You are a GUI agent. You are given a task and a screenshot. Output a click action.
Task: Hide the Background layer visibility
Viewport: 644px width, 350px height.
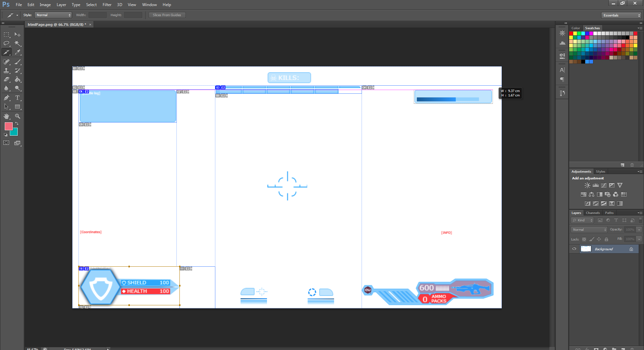click(x=574, y=249)
